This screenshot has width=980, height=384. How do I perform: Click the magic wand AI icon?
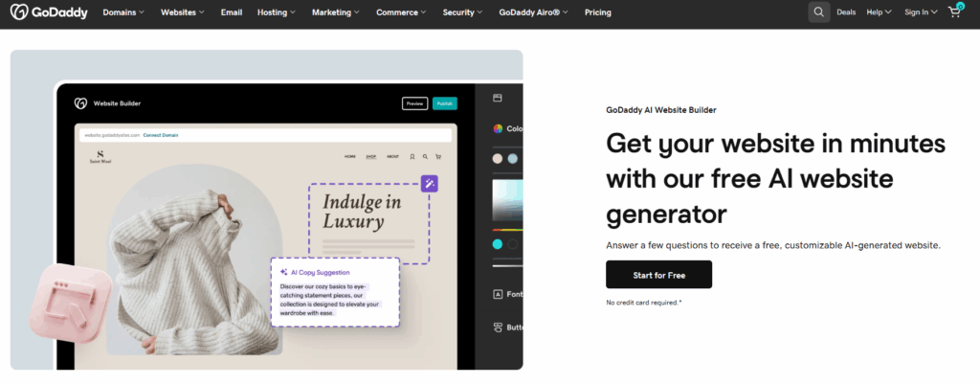pyautogui.click(x=430, y=183)
